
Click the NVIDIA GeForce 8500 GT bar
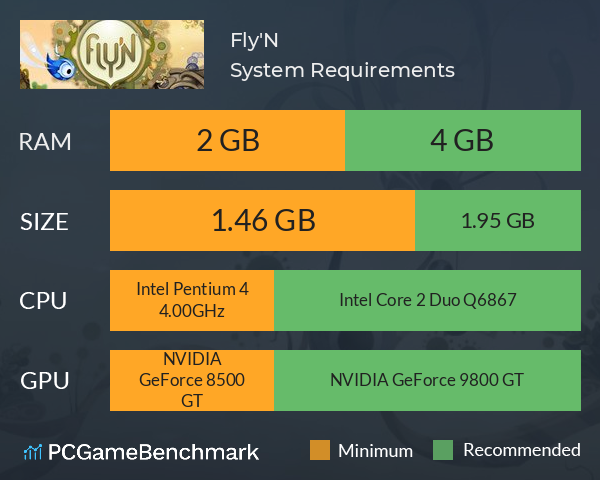click(x=192, y=380)
